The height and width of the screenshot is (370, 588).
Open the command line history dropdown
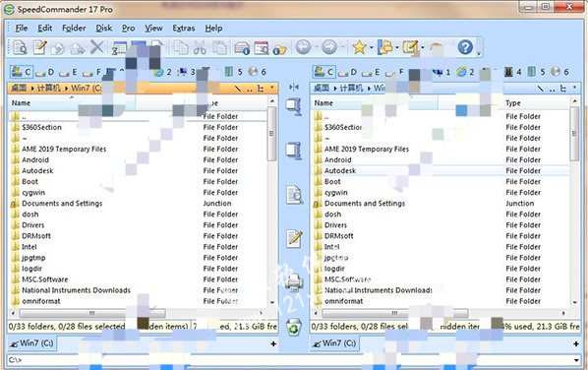(576, 360)
